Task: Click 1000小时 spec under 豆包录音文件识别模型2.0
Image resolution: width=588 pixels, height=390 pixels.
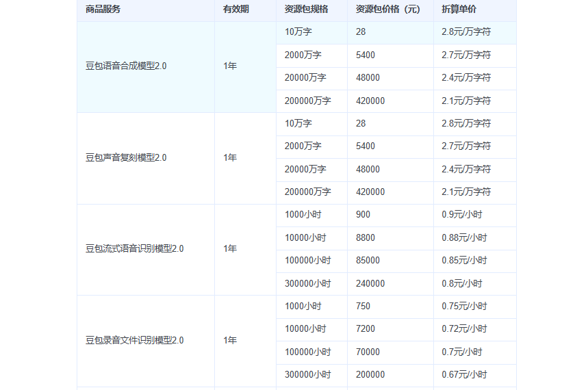Action: tap(311, 307)
